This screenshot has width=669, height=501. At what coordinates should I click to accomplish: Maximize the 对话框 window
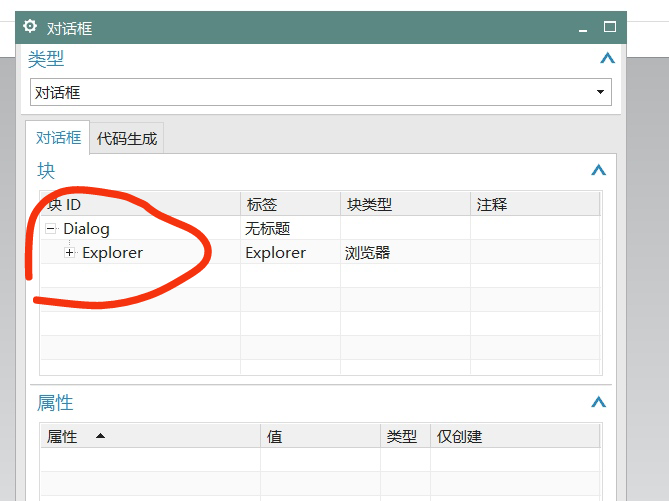click(609, 27)
